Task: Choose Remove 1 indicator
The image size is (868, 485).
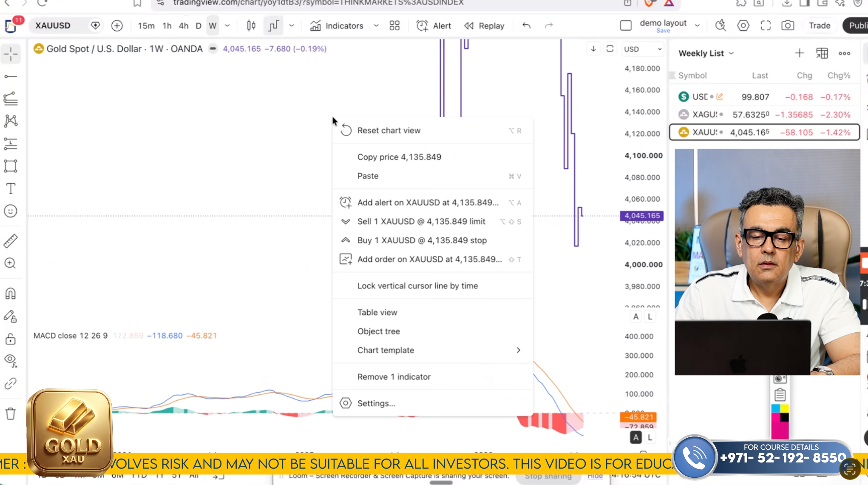Action: (x=433, y=377)
